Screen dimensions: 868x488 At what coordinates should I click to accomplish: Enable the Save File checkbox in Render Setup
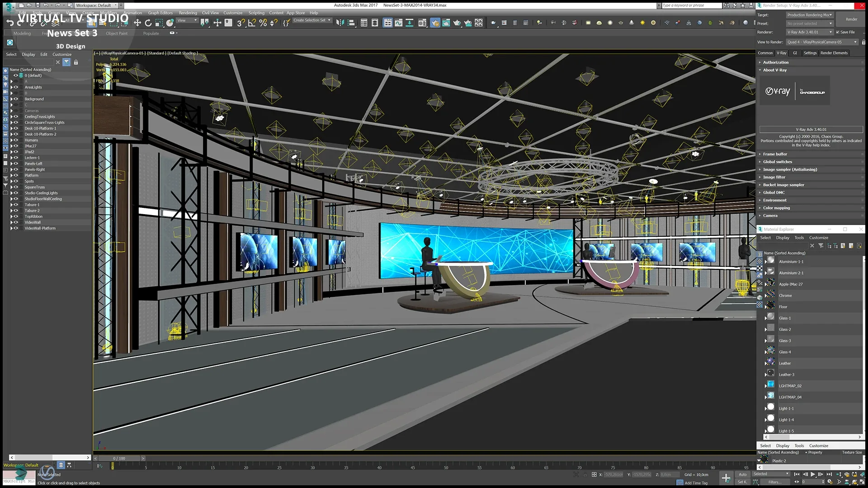(837, 32)
